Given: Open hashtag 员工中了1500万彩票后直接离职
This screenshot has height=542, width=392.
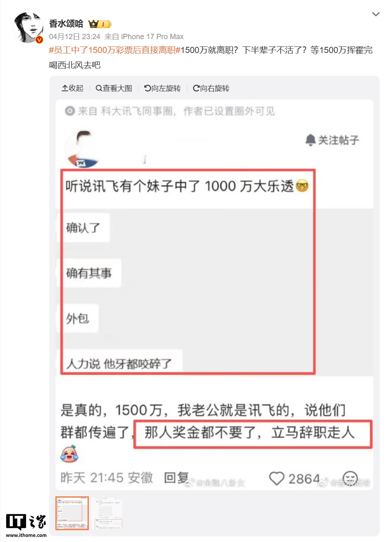Looking at the screenshot, I should [x=115, y=50].
